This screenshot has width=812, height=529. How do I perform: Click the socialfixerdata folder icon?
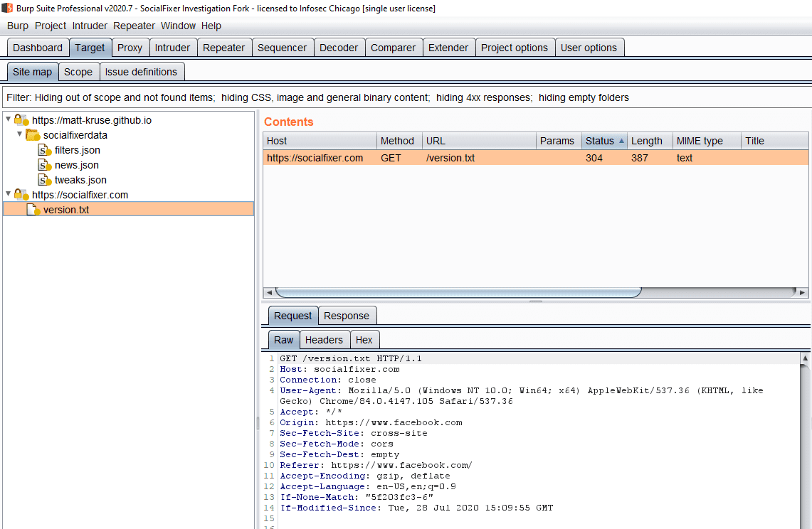click(33, 135)
